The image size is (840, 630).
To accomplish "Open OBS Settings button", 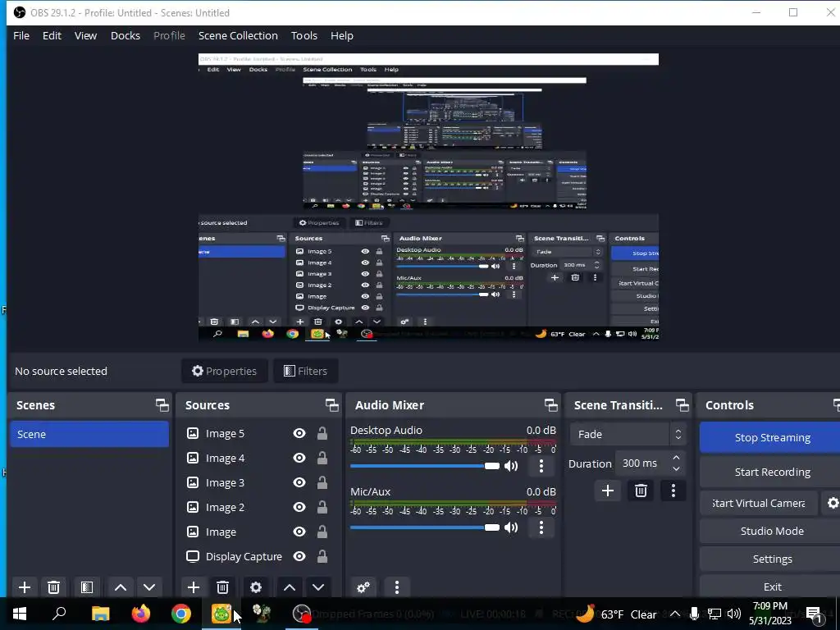I will tap(772, 559).
